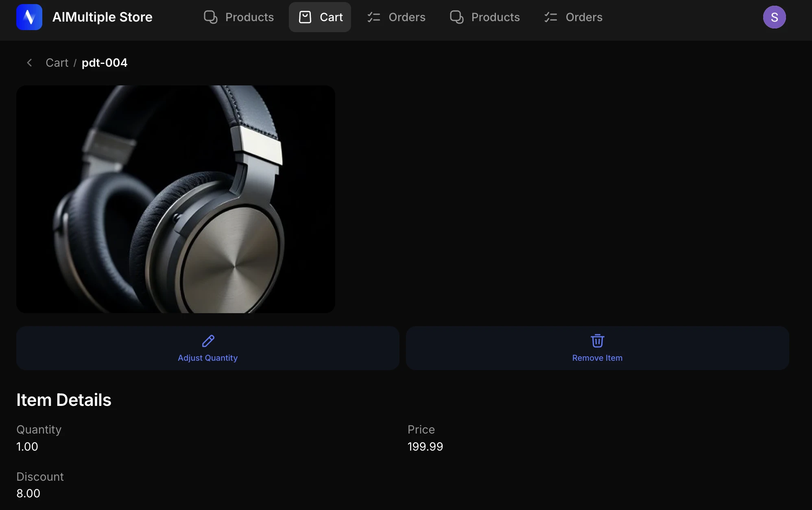Click the Discount label
The image size is (812, 510).
coord(40,477)
